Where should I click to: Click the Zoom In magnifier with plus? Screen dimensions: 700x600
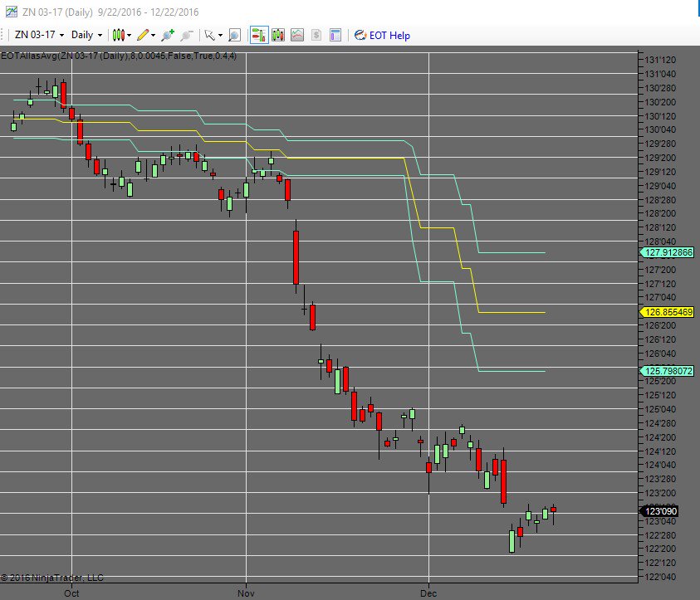168,35
